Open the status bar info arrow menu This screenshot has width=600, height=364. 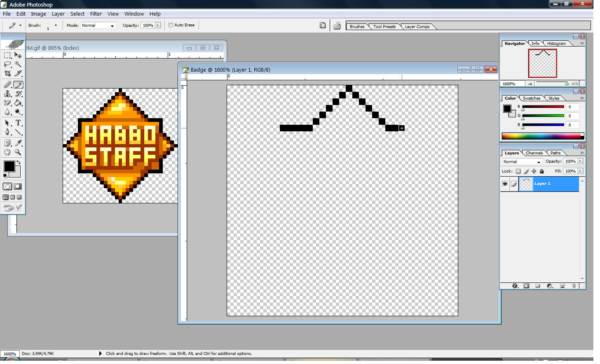point(101,354)
